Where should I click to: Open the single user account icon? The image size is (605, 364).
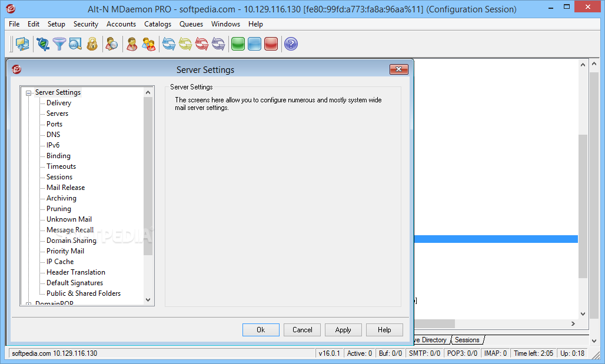click(132, 44)
